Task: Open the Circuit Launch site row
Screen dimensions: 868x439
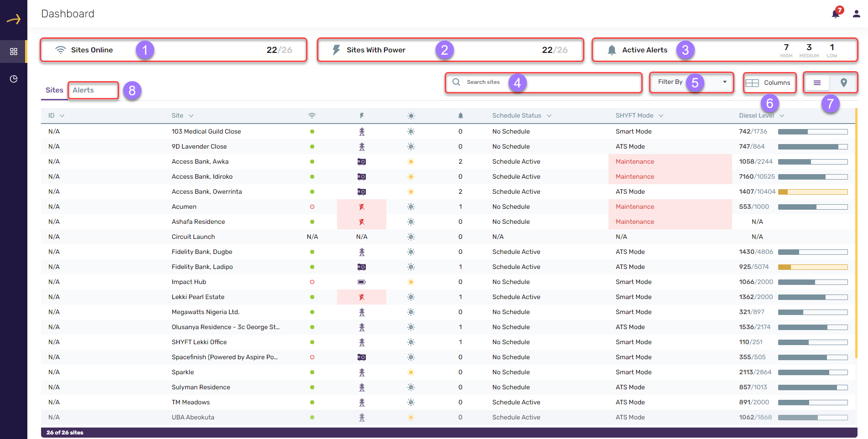Action: pyautogui.click(x=448, y=237)
